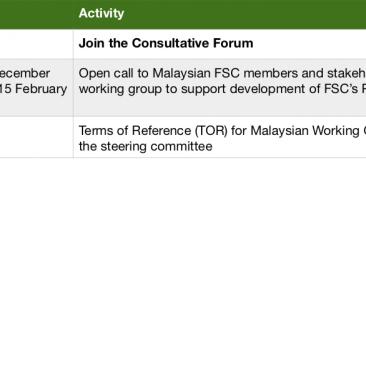
Task: Click the word 'Malaysian Working' in third row
Action: click(305, 131)
